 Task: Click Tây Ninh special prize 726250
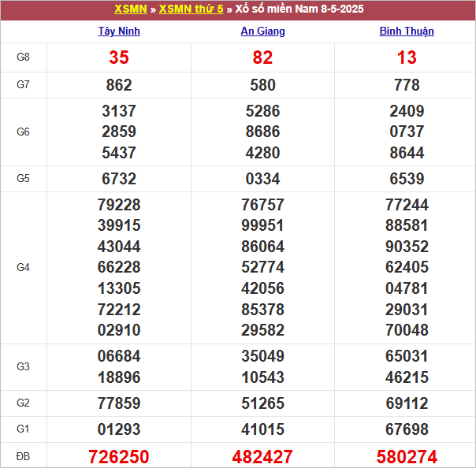point(119,457)
